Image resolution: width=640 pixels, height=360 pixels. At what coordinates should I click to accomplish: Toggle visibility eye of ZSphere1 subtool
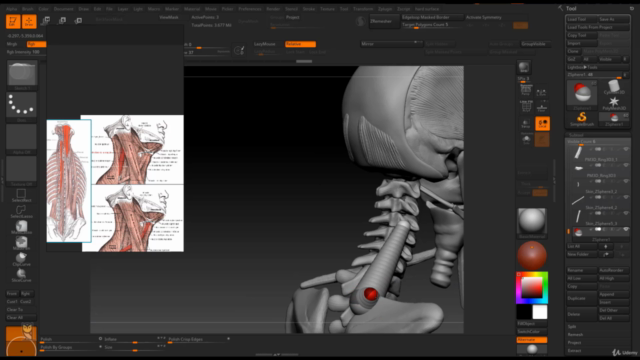626,230
